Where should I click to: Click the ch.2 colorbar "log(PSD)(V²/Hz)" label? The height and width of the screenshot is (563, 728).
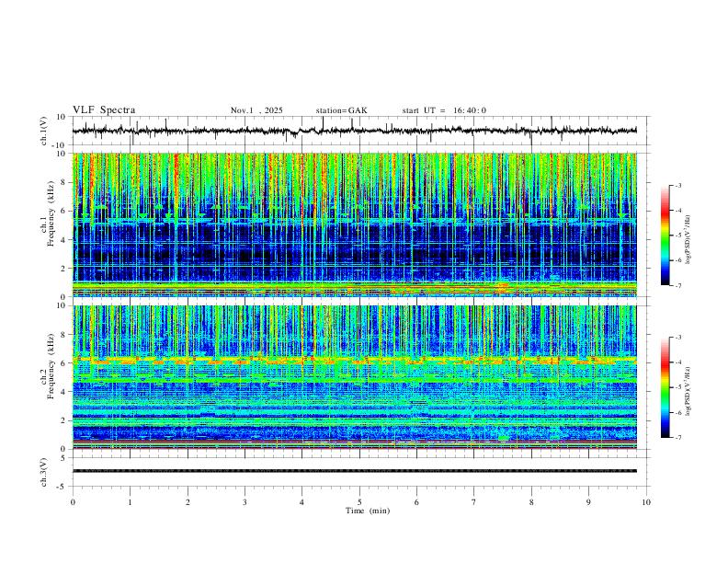[688, 391]
